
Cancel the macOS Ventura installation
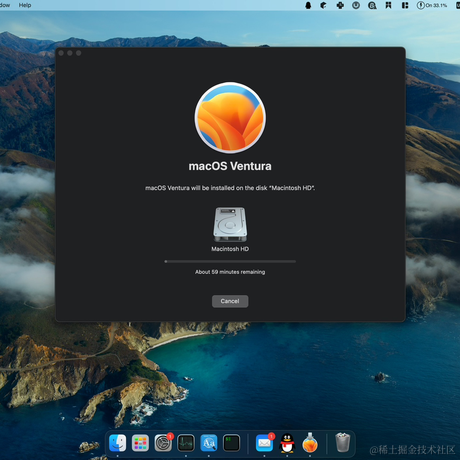point(230,301)
